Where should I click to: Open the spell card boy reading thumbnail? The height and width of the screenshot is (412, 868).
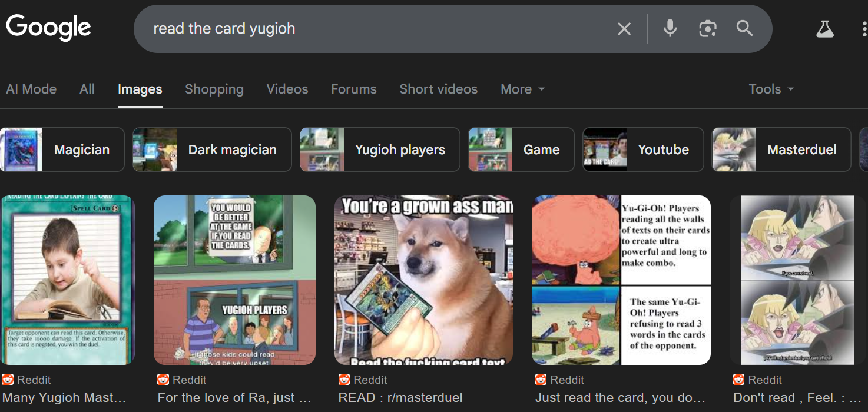pyautogui.click(x=67, y=280)
